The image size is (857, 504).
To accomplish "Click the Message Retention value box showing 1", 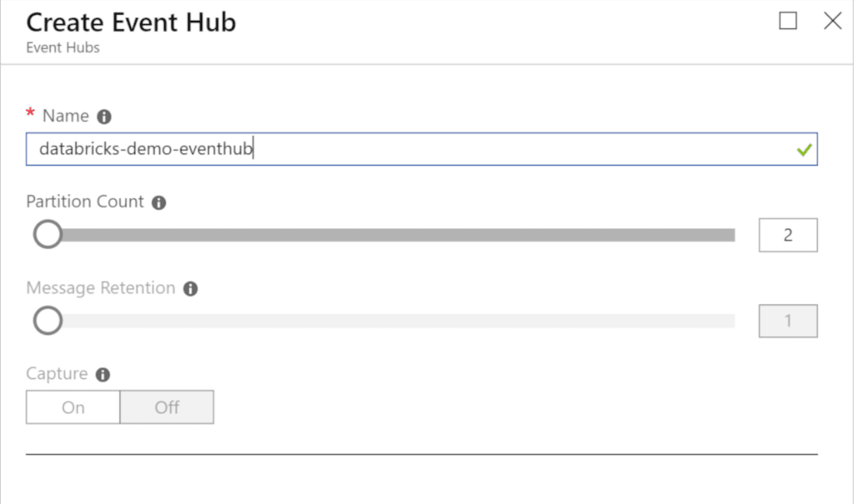I will click(x=787, y=321).
